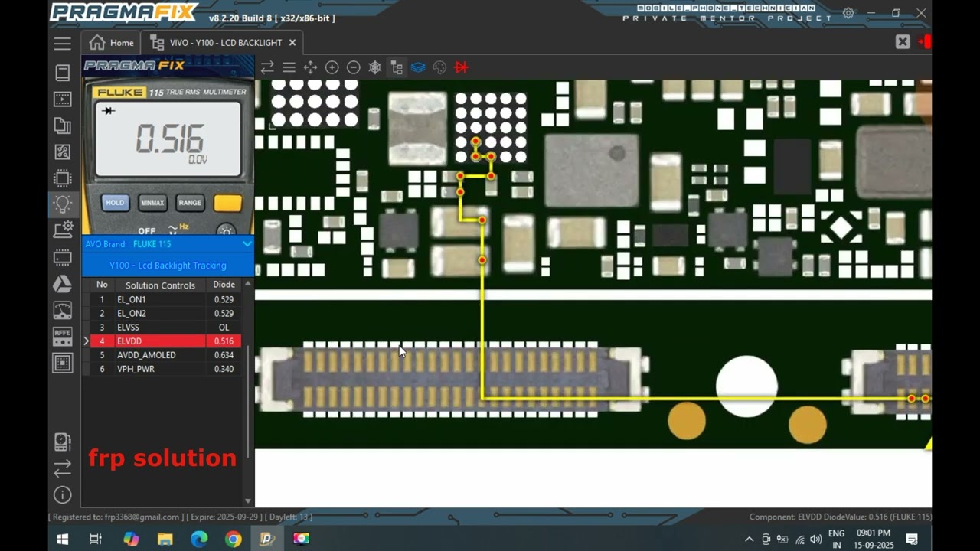The image size is (980, 551).
Task: Click the scroll down arrow of solution list
Action: [x=247, y=500]
